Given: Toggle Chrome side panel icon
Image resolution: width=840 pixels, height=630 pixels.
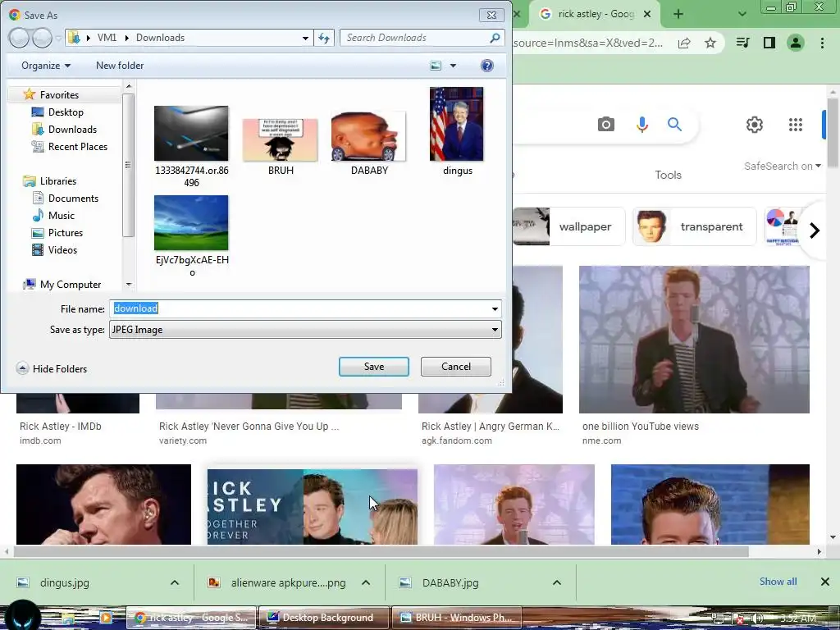Looking at the screenshot, I should [x=769, y=43].
